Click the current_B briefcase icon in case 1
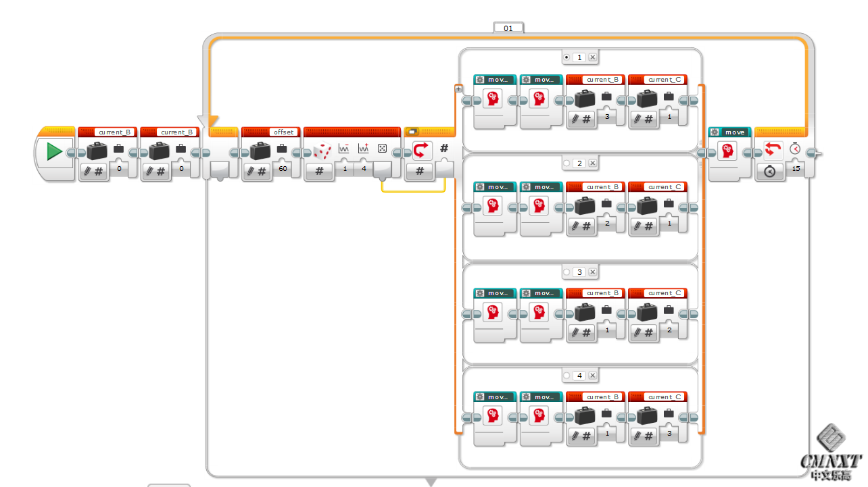Viewport: 868px width, 487px height. coord(585,99)
